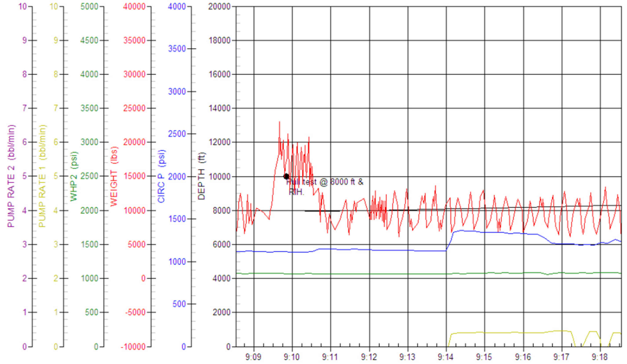Select the 9:18 time tick label

pos(600,357)
